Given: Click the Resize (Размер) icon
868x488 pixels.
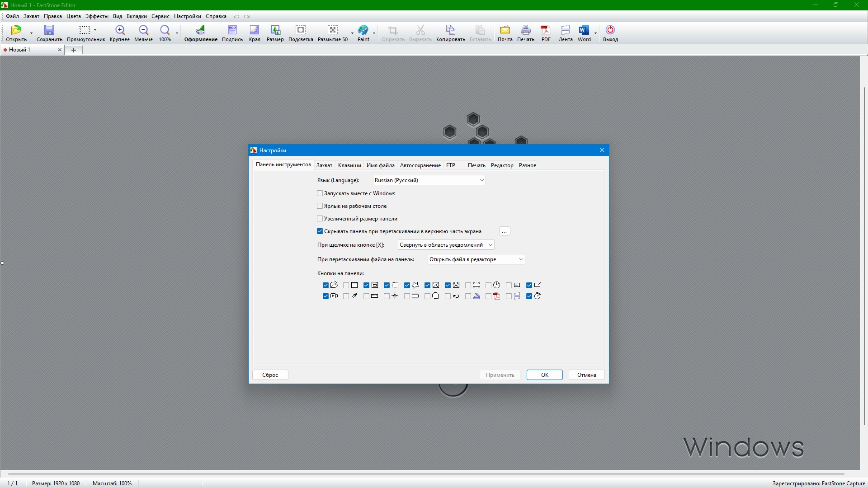Looking at the screenshot, I should click(x=275, y=30).
